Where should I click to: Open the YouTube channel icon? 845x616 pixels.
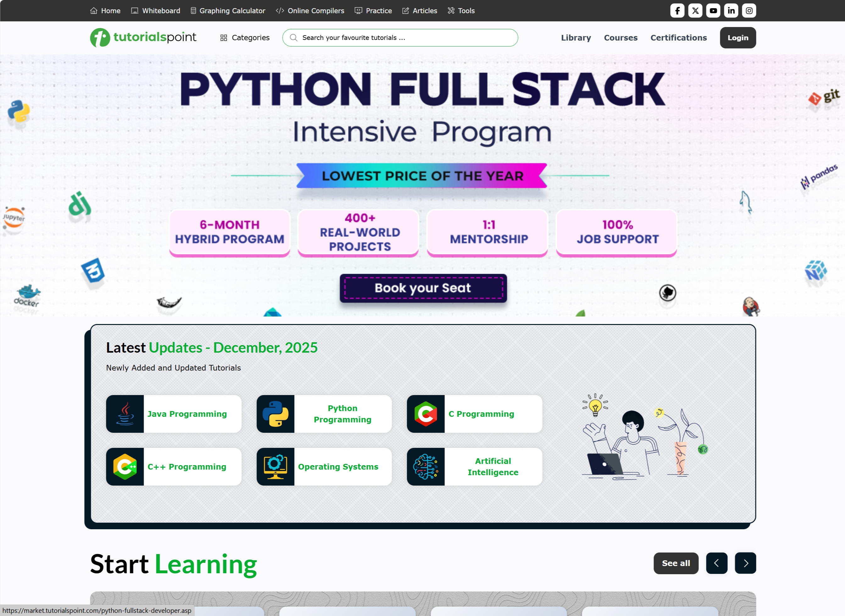point(713,10)
